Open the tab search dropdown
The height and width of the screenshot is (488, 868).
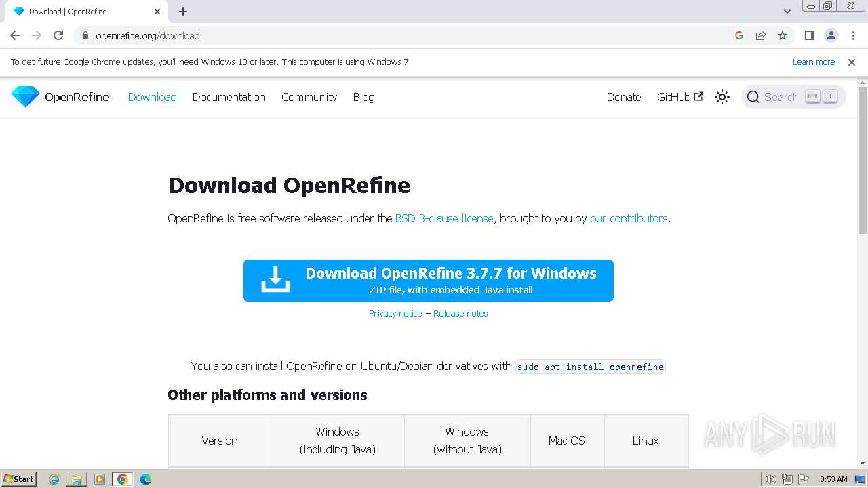pos(787,12)
